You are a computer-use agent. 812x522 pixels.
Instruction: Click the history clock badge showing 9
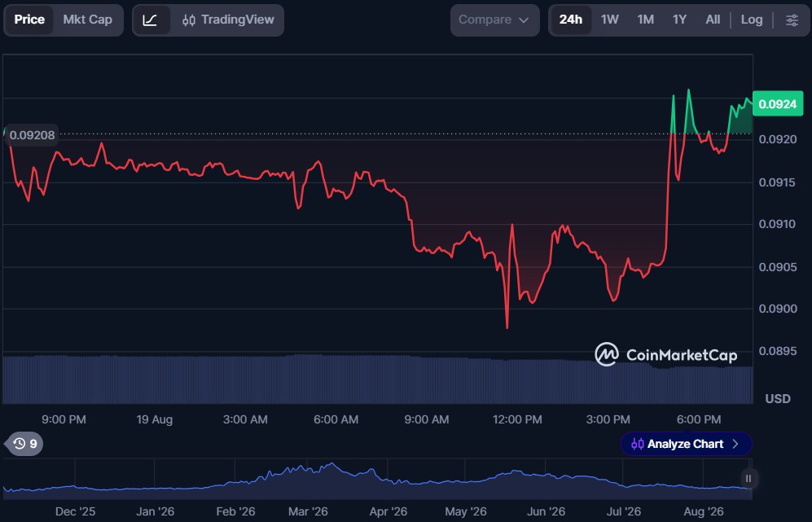click(25, 444)
